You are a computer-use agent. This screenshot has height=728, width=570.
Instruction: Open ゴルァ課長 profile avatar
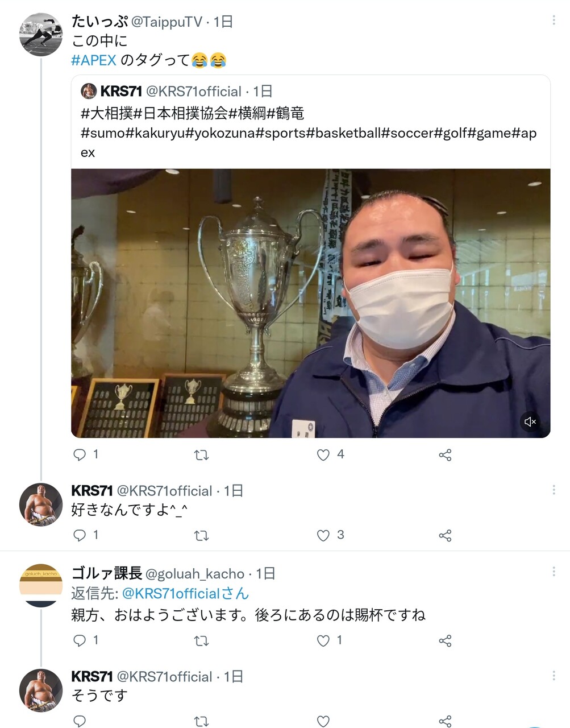41,585
